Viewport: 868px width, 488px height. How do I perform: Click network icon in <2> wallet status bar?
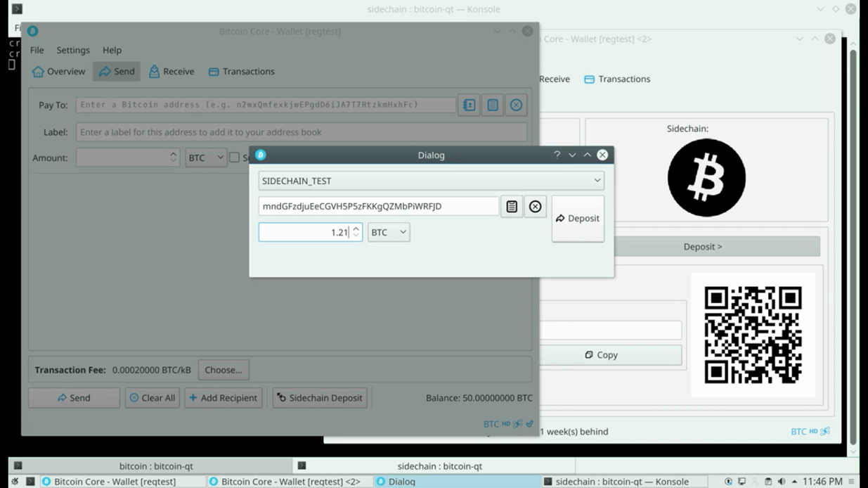(x=825, y=432)
